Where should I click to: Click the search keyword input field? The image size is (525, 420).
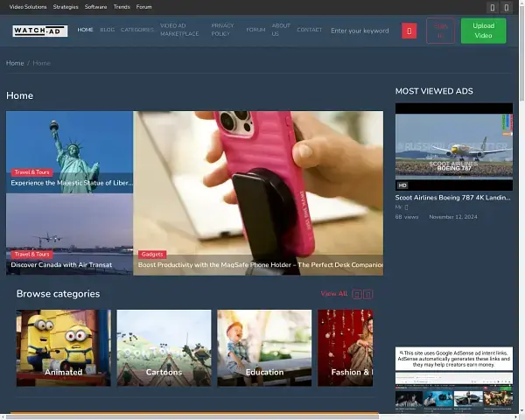click(x=360, y=31)
